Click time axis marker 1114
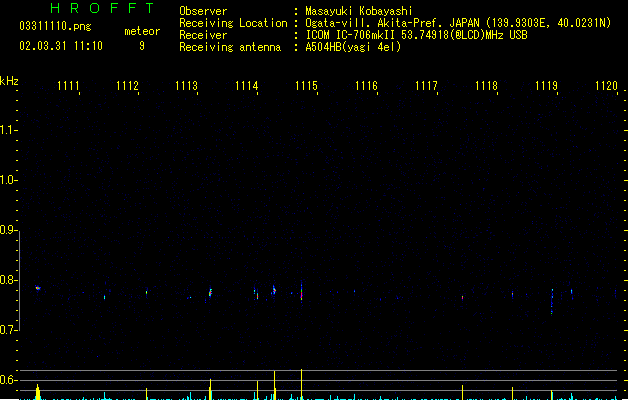The width and height of the screenshot is (629, 400). coord(246,86)
